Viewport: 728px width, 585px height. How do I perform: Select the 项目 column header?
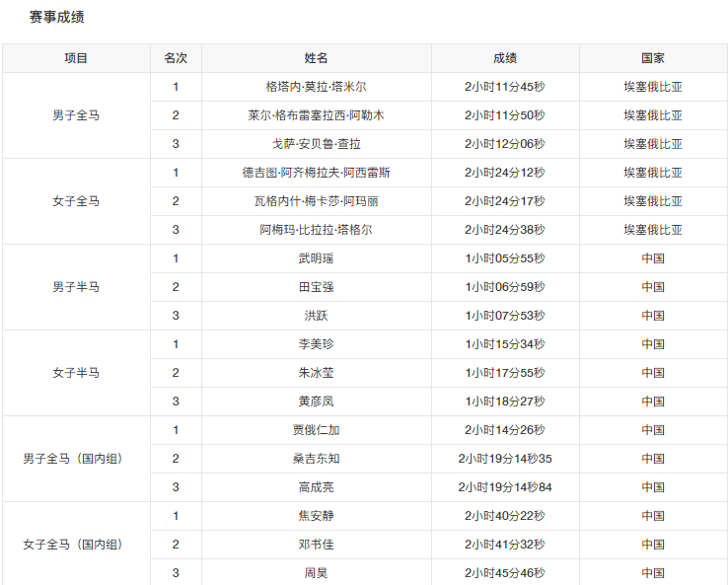click(76, 58)
